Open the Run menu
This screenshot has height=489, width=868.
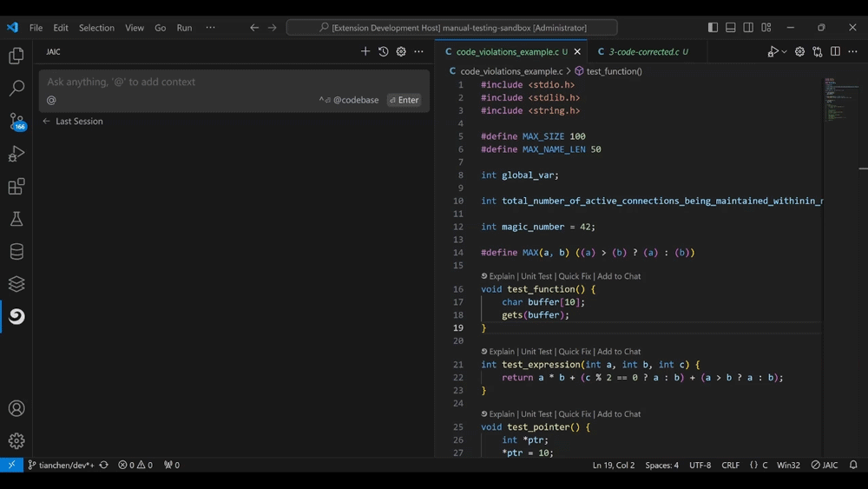pyautogui.click(x=184, y=28)
